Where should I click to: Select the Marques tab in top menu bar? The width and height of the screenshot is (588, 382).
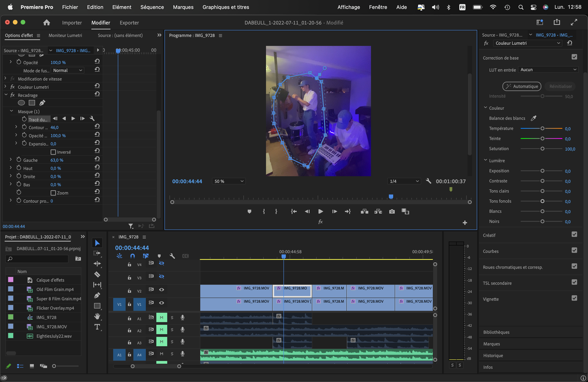[x=183, y=7]
